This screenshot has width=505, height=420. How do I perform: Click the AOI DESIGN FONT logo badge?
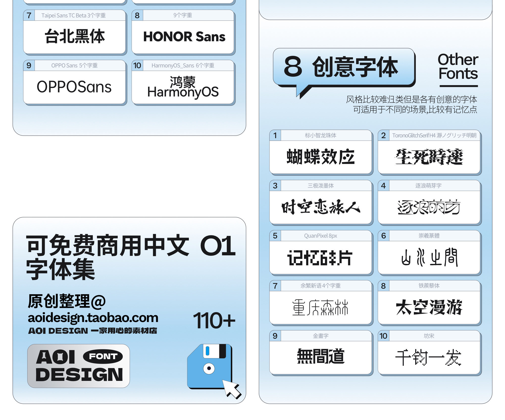pyautogui.click(x=79, y=366)
